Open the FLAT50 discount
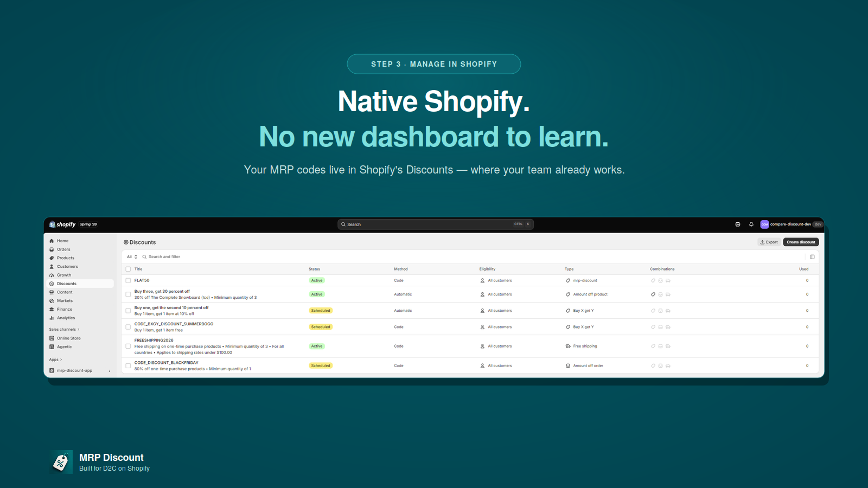This screenshot has width=868, height=488. click(x=142, y=281)
